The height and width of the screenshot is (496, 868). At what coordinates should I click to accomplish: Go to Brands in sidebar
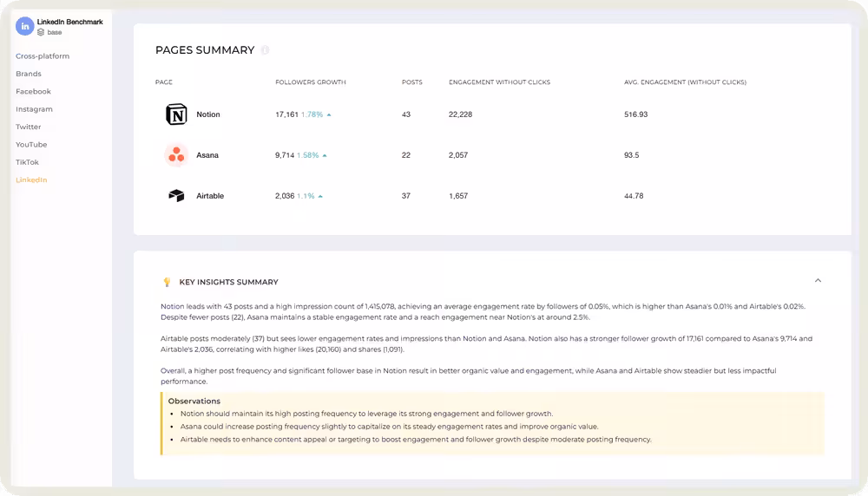pos(29,74)
